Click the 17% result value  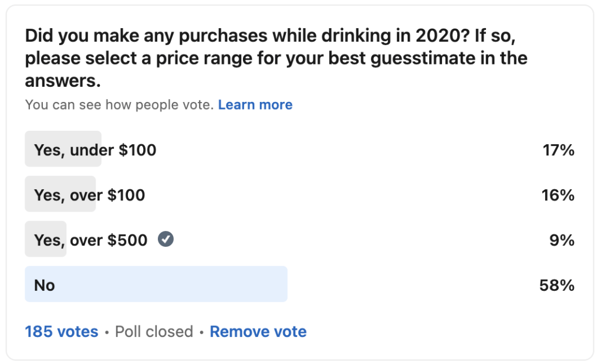(x=558, y=150)
